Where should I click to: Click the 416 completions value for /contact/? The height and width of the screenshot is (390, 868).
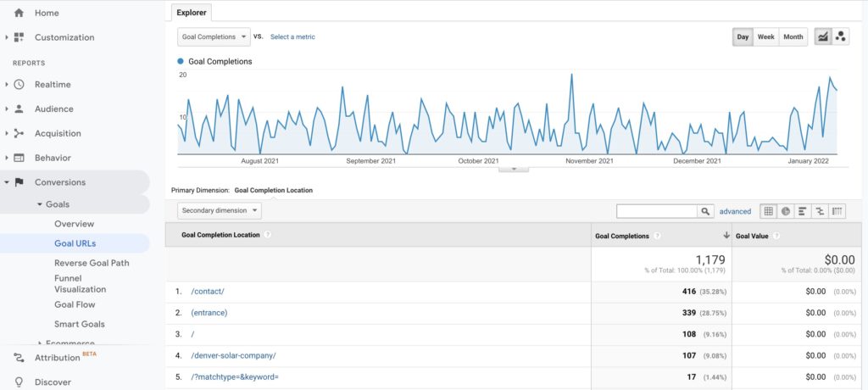(689, 292)
